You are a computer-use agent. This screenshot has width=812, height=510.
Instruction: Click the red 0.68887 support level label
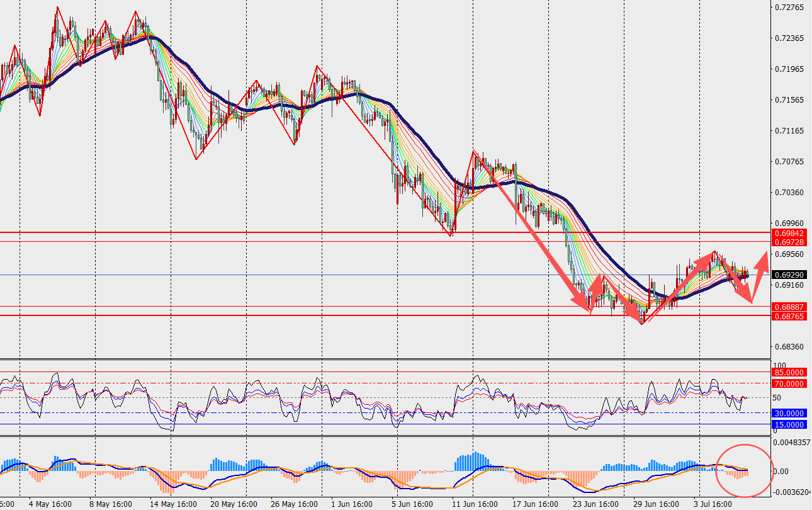point(788,307)
